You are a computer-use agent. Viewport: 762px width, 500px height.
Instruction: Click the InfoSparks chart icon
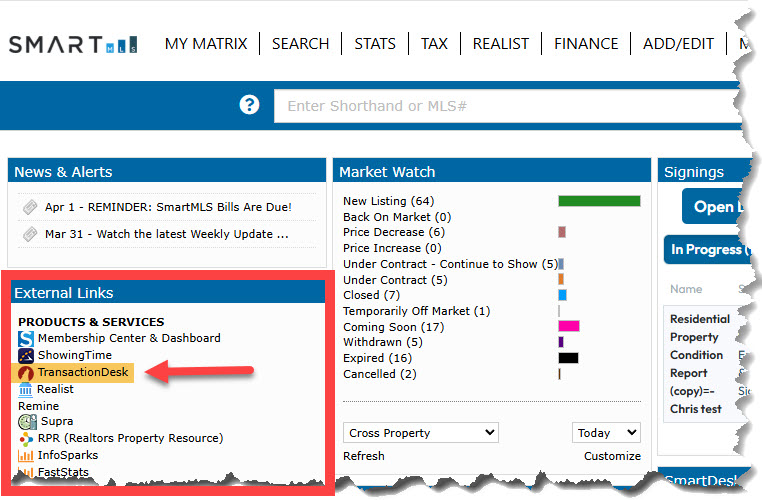[x=26, y=455]
